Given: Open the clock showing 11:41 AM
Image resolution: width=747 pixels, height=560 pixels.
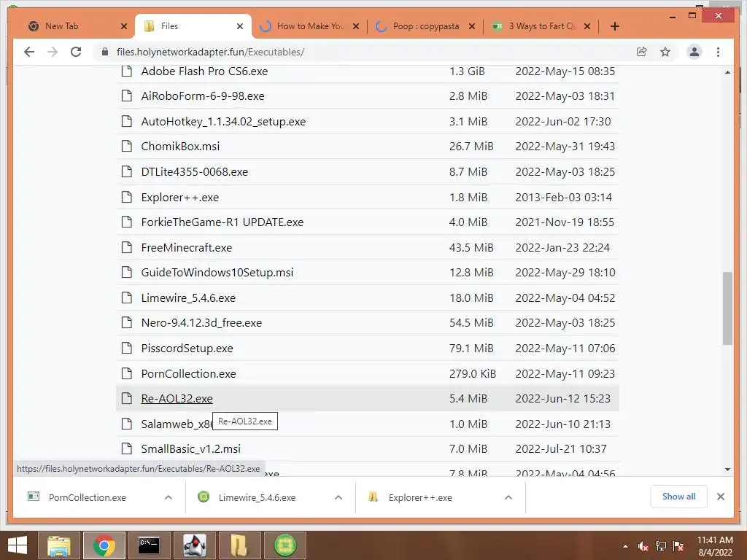Looking at the screenshot, I should [x=715, y=545].
